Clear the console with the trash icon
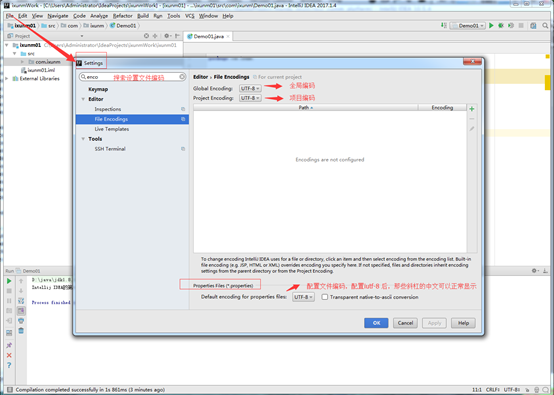Image resolution: width=554 pixels, height=395 pixels. (x=21, y=331)
